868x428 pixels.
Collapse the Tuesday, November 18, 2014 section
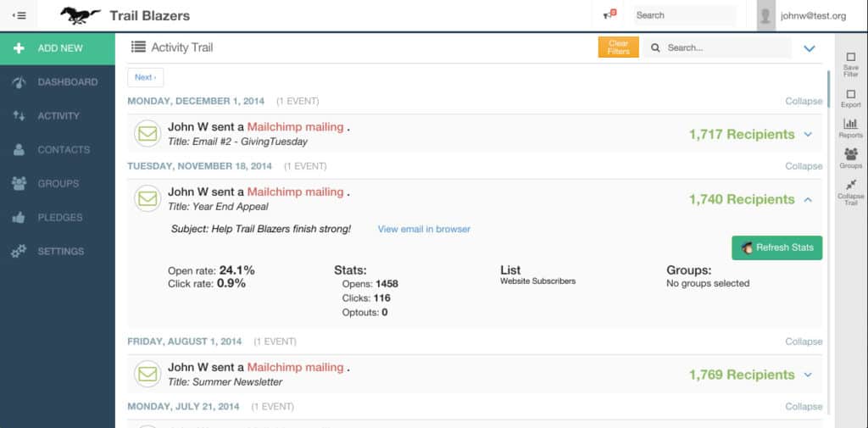804,166
